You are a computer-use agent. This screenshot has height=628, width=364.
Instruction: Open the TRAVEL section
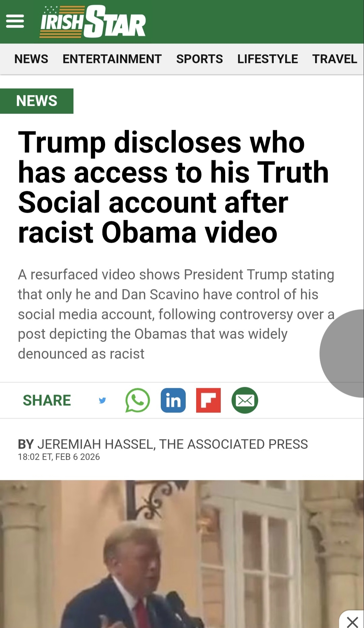pos(335,59)
